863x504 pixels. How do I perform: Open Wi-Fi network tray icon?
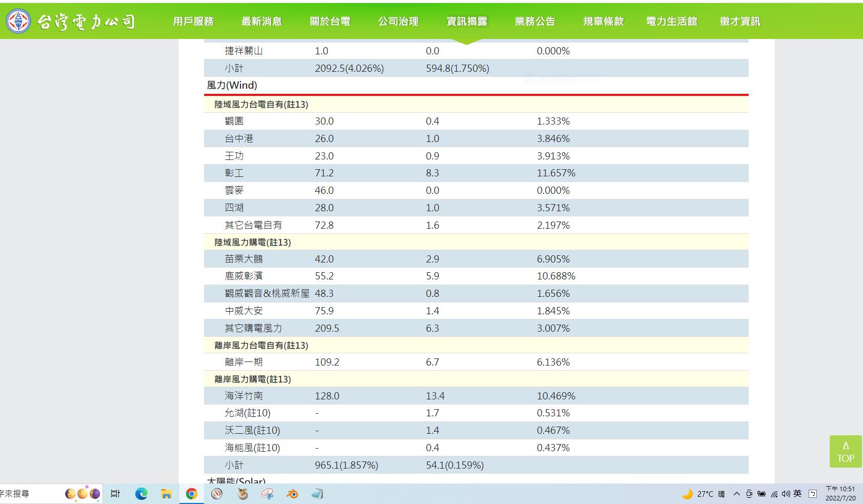774,494
